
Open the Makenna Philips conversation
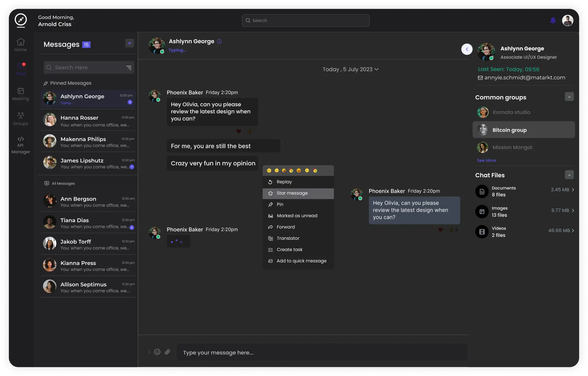[x=88, y=142]
